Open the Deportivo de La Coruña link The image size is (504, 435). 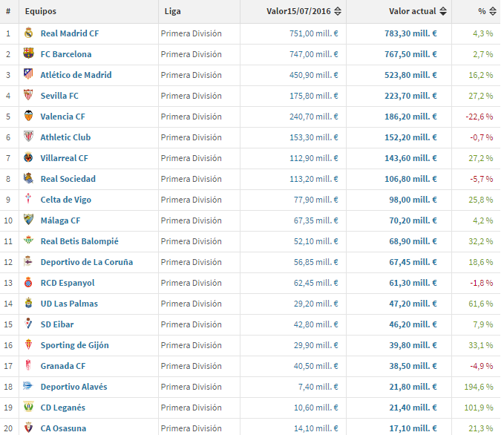pos(87,262)
